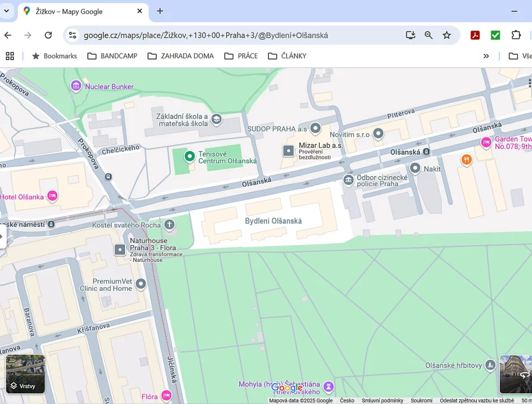Click the Jičínská street label

[173, 371]
